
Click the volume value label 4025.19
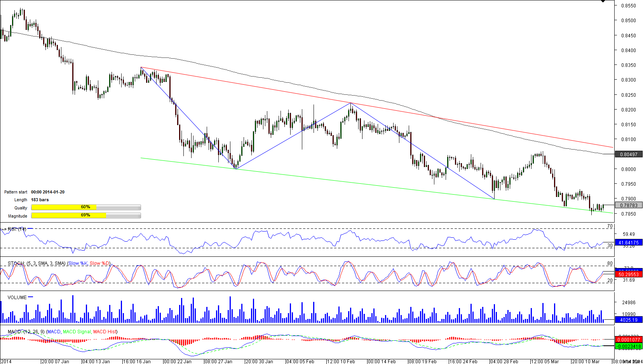pyautogui.click(x=628, y=320)
